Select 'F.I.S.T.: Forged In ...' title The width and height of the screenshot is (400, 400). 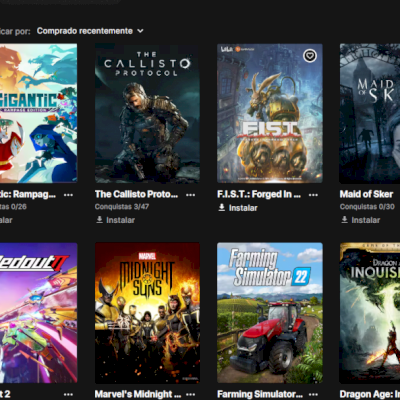(259, 194)
